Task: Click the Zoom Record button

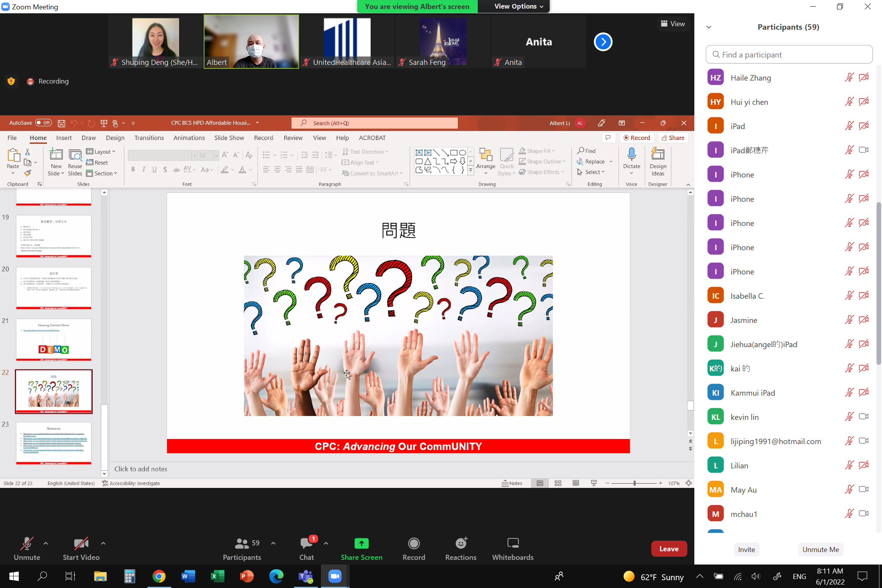Action: 414,549
